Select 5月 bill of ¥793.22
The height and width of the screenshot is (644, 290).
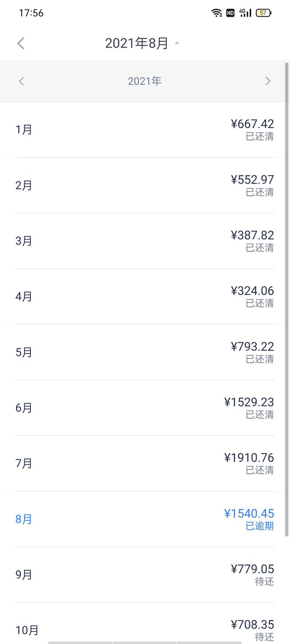(x=145, y=352)
